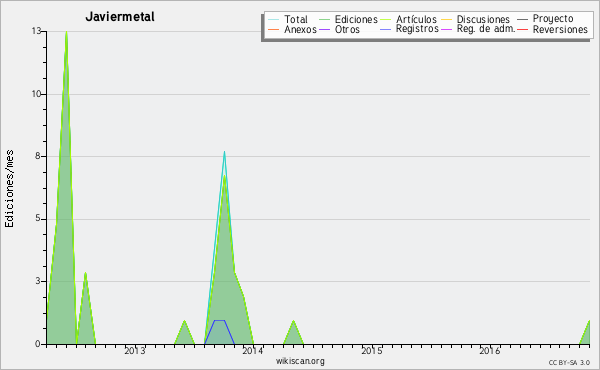Select the Artículos legend entry
The width and height of the screenshot is (600, 370).
coord(408,19)
